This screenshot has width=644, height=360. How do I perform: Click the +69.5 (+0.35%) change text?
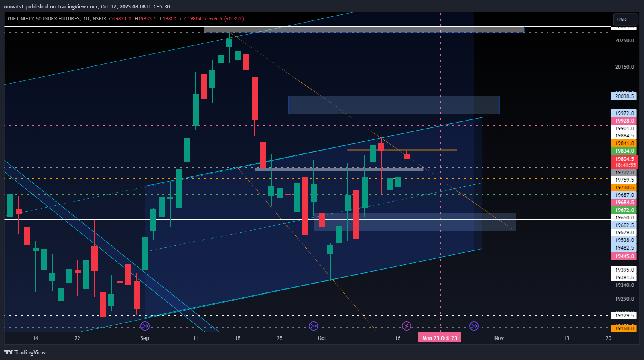coord(227,19)
